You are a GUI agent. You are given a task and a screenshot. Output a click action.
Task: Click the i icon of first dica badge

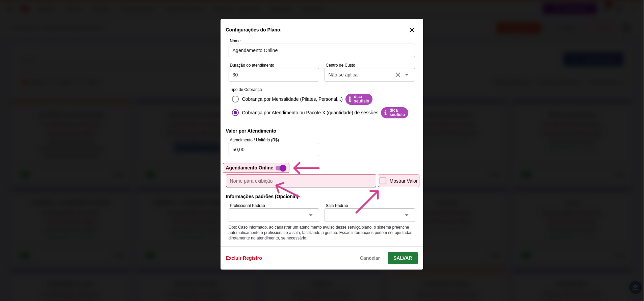[350, 99]
